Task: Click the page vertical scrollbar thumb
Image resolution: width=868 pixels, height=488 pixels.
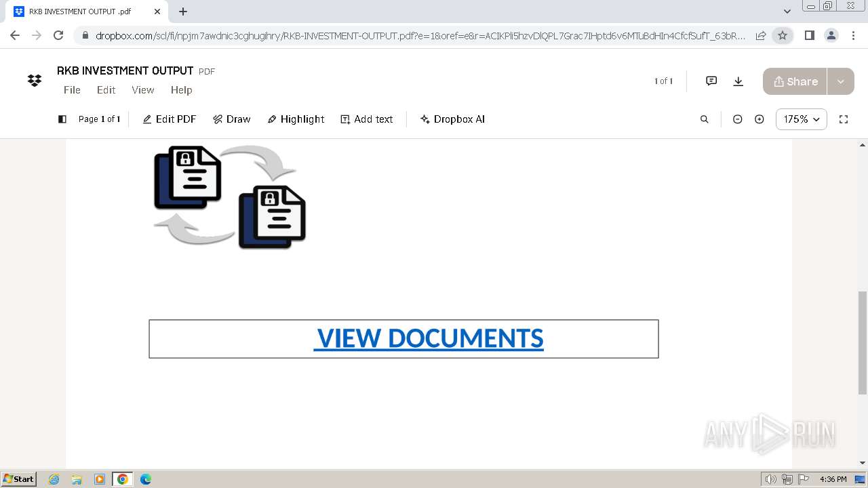Action: [x=863, y=342]
